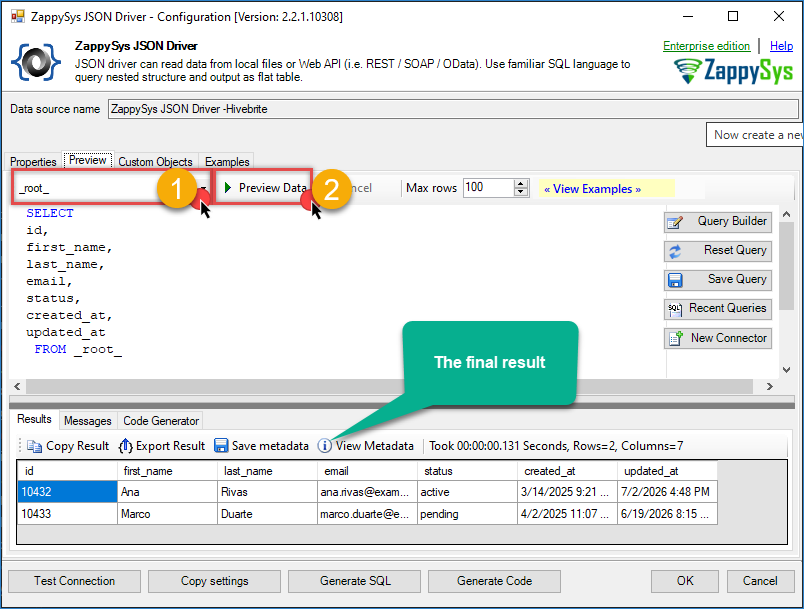The image size is (804, 609).
Task: Open the Code Generator tab
Action: point(161,421)
